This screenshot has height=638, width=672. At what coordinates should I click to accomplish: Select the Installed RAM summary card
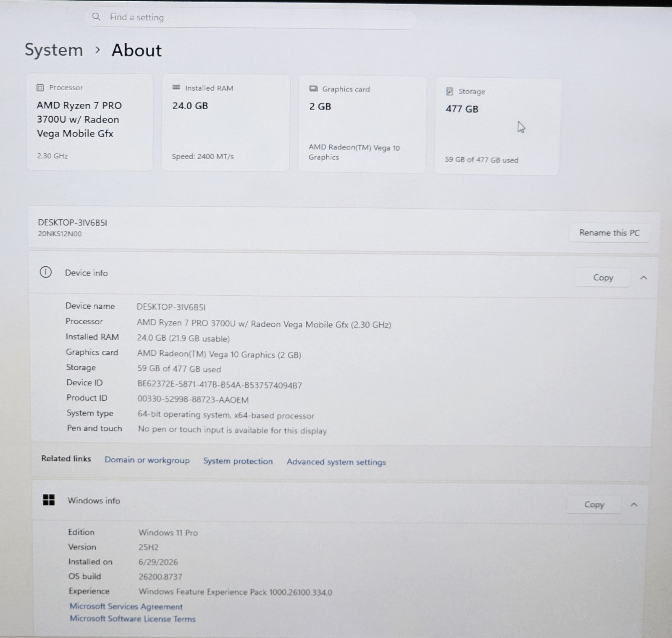pyautogui.click(x=226, y=123)
